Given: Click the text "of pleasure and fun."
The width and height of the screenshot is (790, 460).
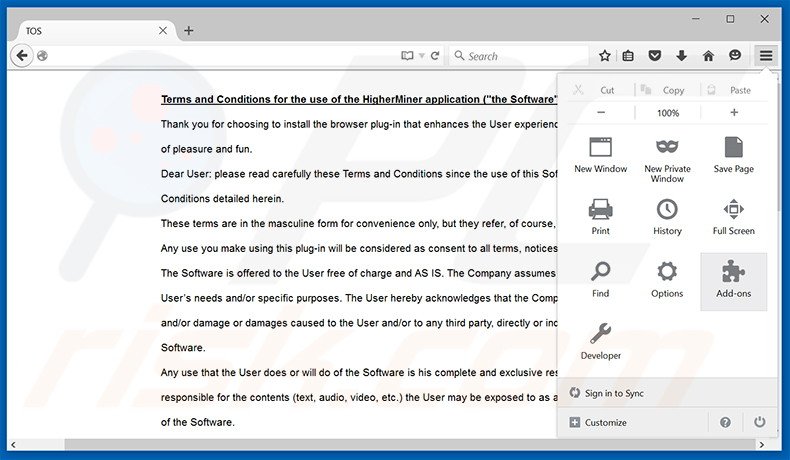Looking at the screenshot, I should (x=207, y=149).
